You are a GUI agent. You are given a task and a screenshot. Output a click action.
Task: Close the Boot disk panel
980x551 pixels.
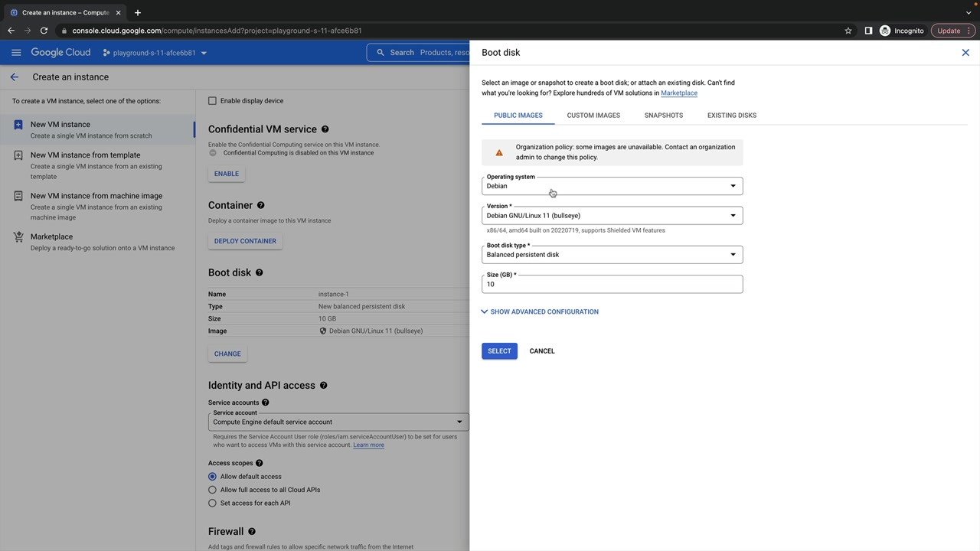click(x=965, y=53)
